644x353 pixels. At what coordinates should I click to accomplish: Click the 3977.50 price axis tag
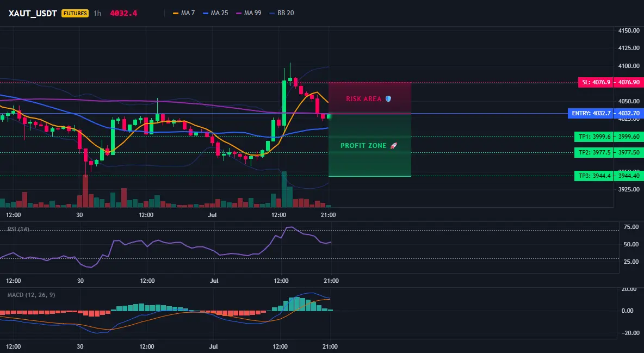coord(628,152)
